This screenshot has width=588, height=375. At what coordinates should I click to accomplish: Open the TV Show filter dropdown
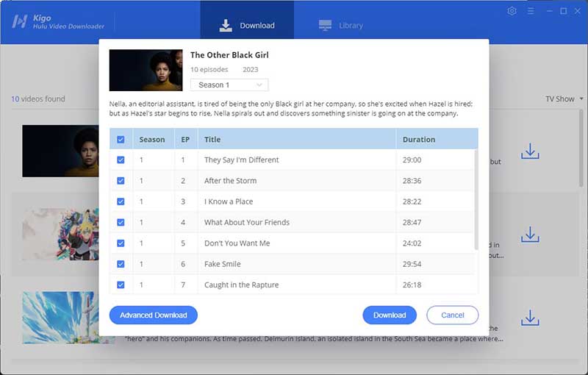pyautogui.click(x=564, y=99)
